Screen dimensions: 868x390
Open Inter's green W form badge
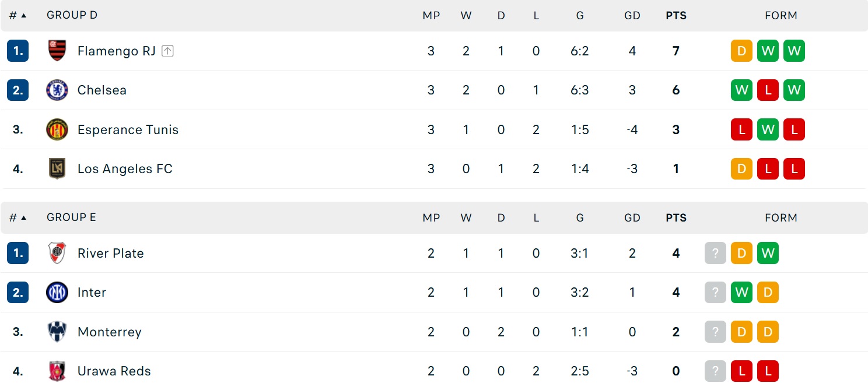[741, 292]
